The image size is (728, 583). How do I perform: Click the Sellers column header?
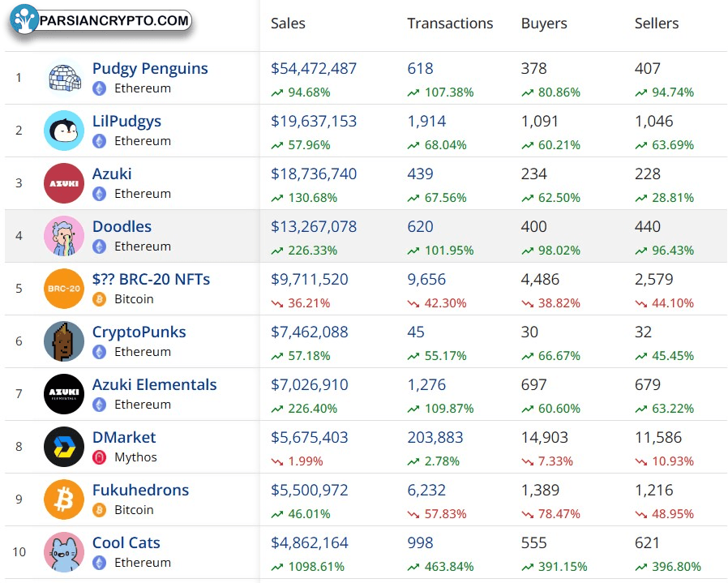point(657,24)
